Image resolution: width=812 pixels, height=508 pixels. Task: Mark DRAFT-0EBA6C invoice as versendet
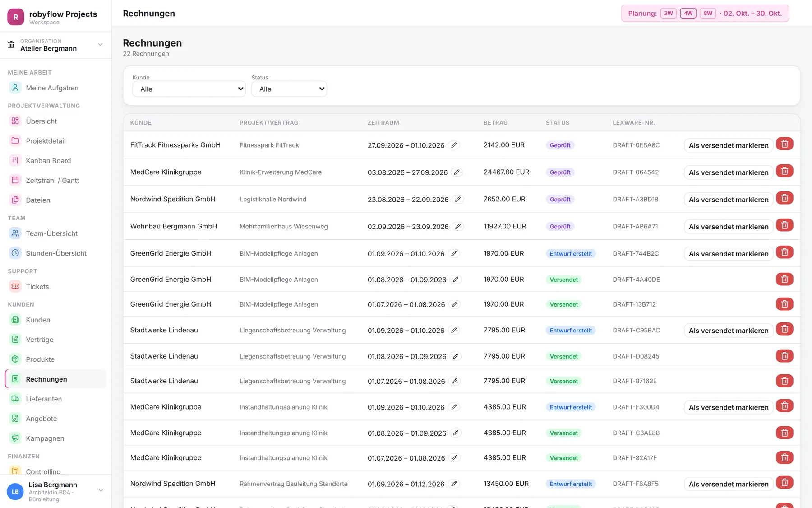click(x=729, y=145)
